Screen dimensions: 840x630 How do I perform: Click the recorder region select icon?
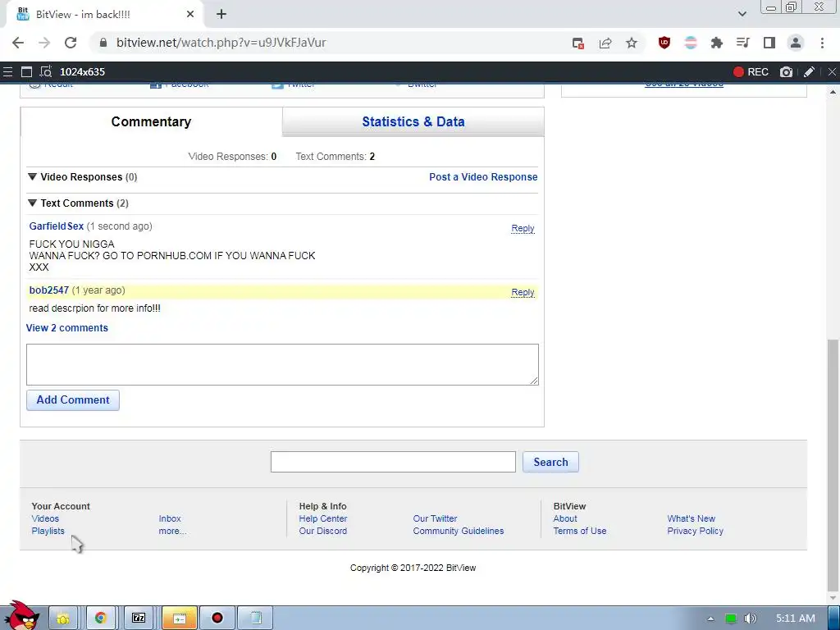pos(46,72)
